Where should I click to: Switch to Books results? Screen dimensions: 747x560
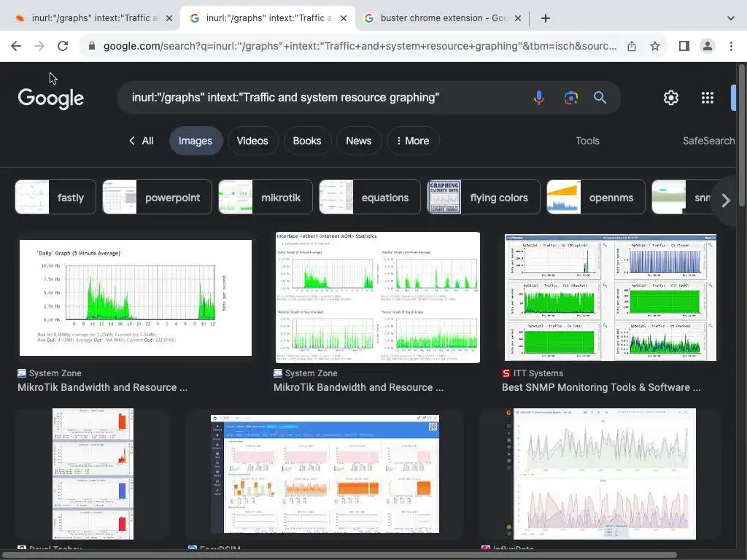(307, 141)
